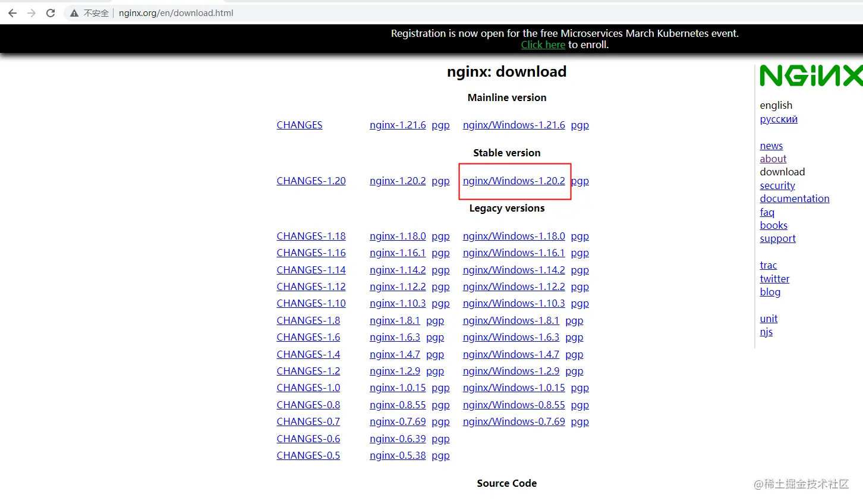Viewport: 863px width, 504px height.
Task: Open the faq page
Action: (767, 212)
